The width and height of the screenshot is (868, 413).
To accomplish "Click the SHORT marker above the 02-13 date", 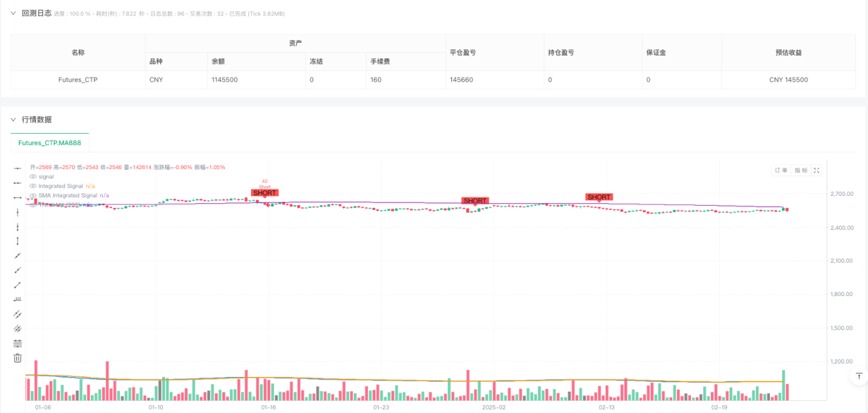I will point(599,196).
